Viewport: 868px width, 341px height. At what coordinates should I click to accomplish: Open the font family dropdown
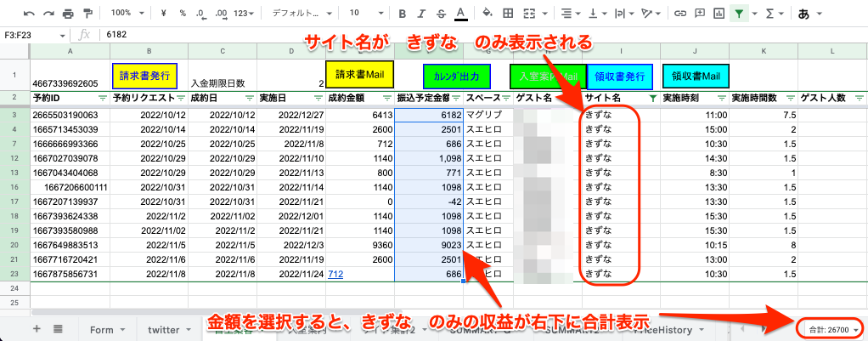coord(303,14)
